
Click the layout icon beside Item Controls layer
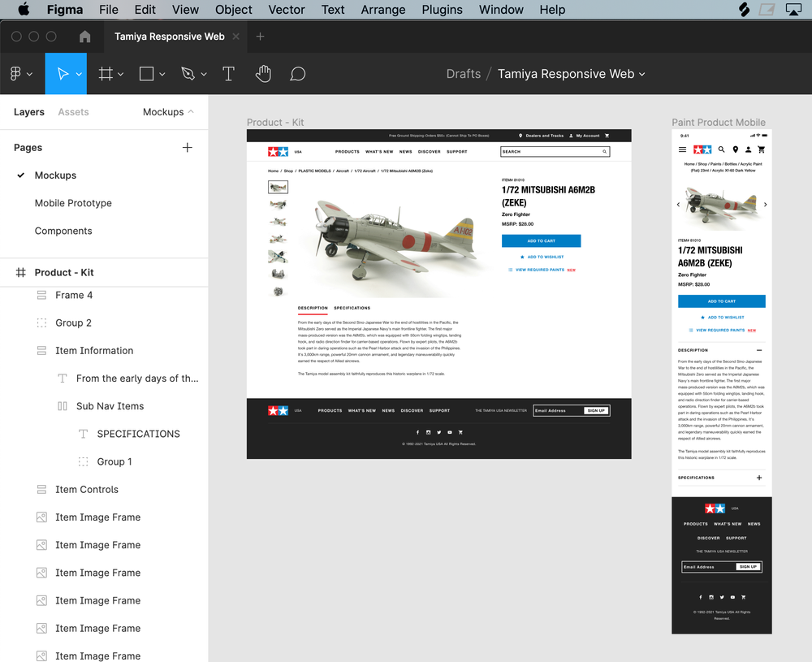[x=41, y=490]
